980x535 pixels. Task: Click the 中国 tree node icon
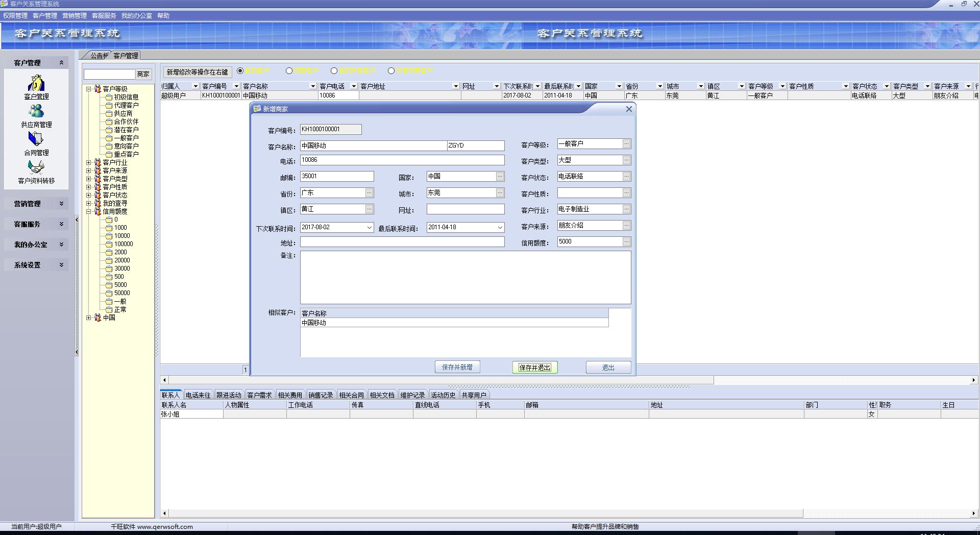point(97,318)
